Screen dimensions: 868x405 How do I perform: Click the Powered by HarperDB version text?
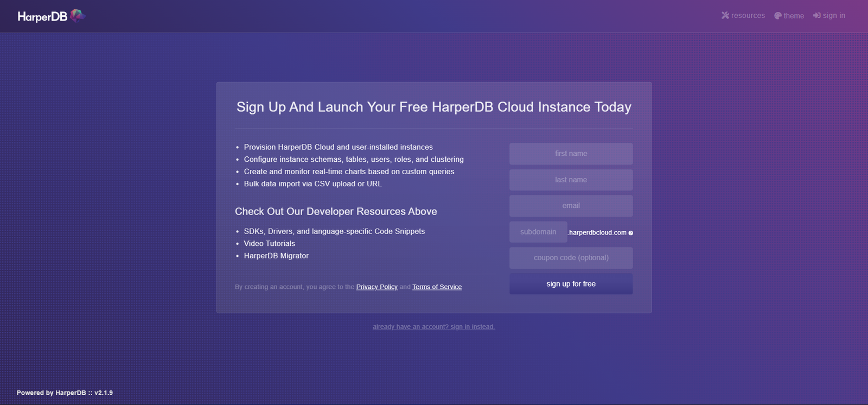(x=65, y=393)
